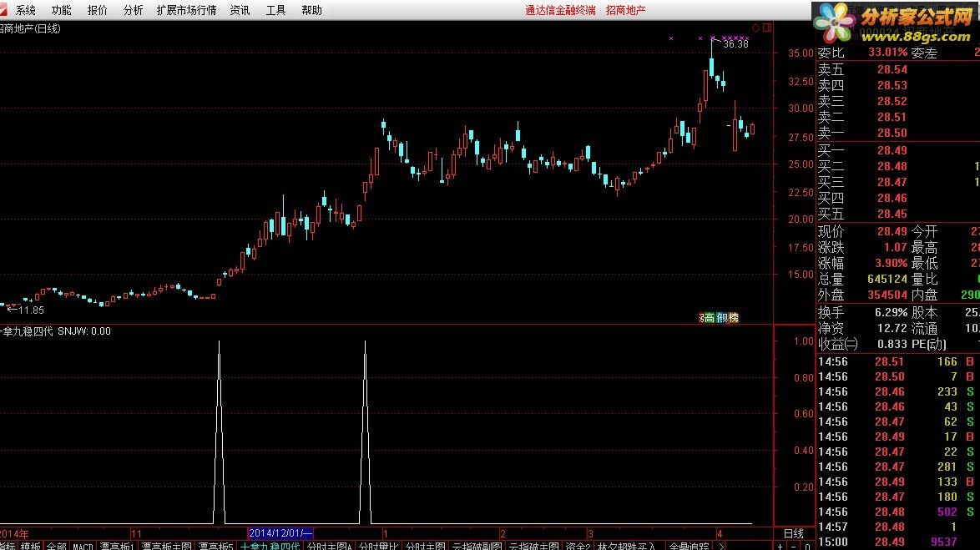Open the 工具 menu
The width and height of the screenshot is (980, 550).
pyautogui.click(x=275, y=10)
